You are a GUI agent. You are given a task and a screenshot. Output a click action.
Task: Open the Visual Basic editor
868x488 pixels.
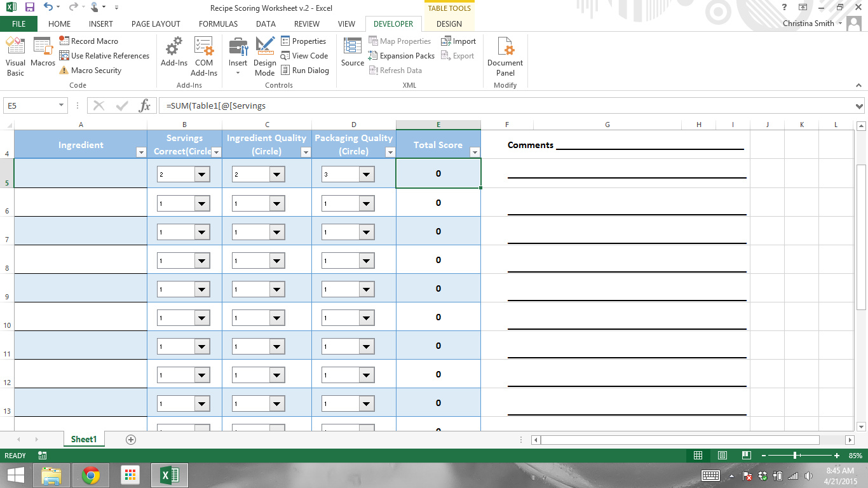point(15,56)
